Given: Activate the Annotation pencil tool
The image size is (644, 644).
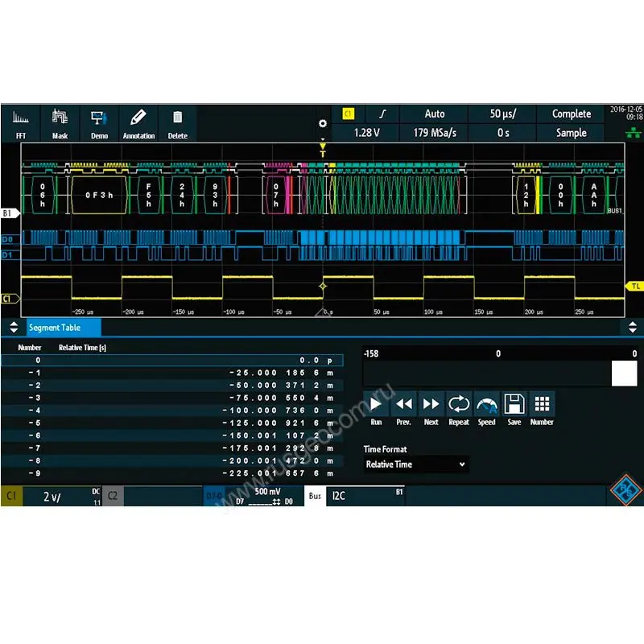Looking at the screenshot, I should click(138, 123).
